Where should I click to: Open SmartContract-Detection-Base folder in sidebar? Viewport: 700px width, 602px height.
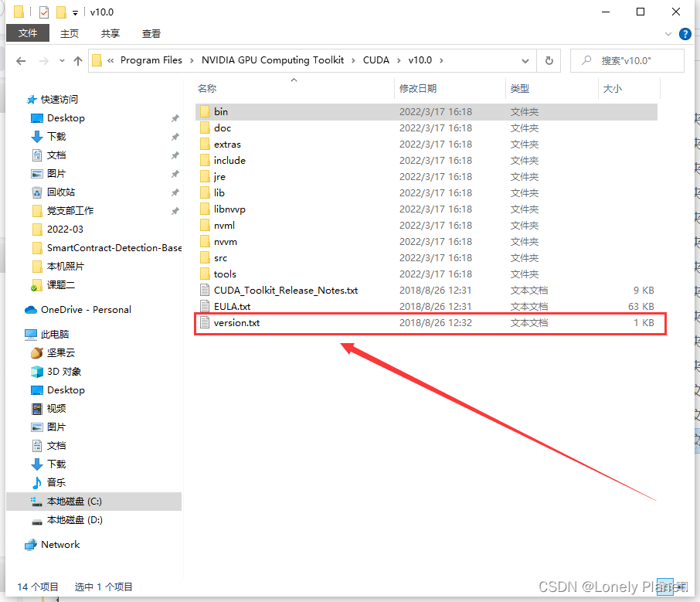click(x=114, y=248)
